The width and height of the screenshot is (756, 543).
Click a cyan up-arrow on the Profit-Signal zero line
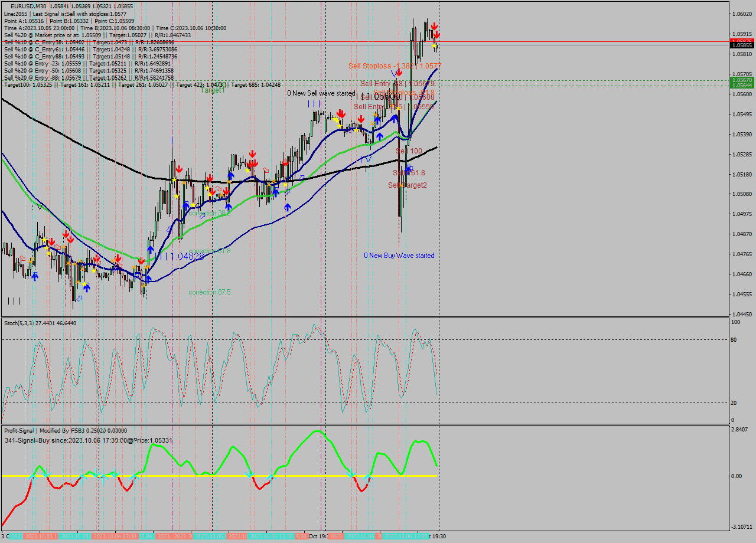tap(32, 475)
